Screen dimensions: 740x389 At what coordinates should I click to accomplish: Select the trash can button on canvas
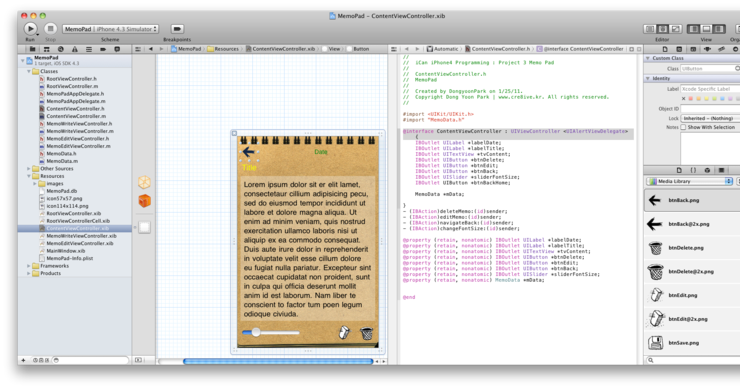coord(366,333)
